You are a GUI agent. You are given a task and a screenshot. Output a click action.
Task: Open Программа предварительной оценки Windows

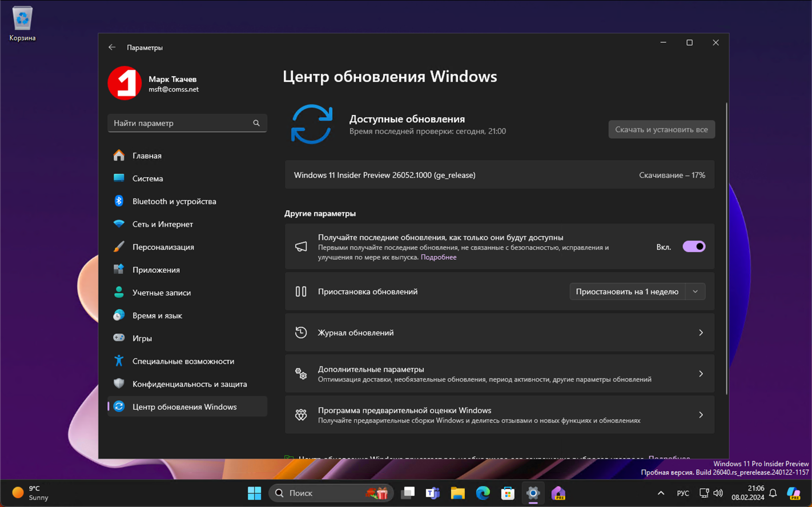click(500, 414)
